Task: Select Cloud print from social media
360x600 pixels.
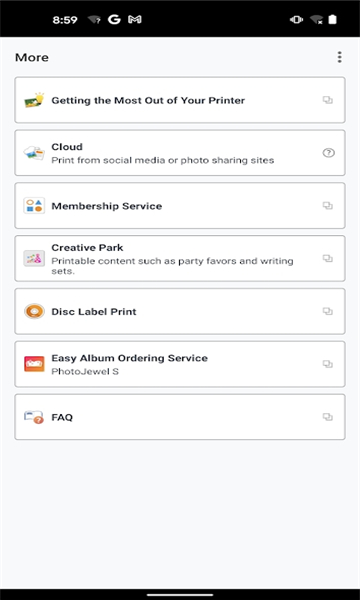Action: 180,153
